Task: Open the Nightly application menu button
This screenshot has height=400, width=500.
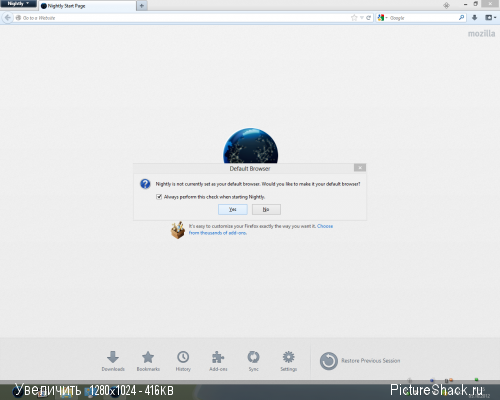Action: click(x=18, y=4)
